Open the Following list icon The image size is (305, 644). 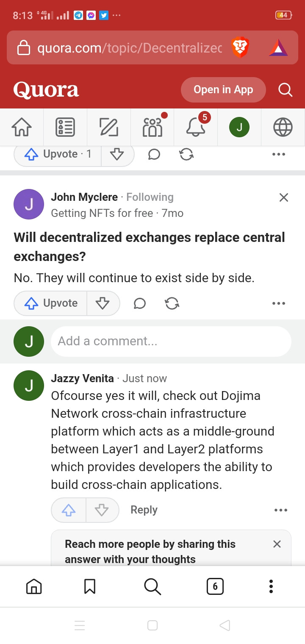point(65,127)
